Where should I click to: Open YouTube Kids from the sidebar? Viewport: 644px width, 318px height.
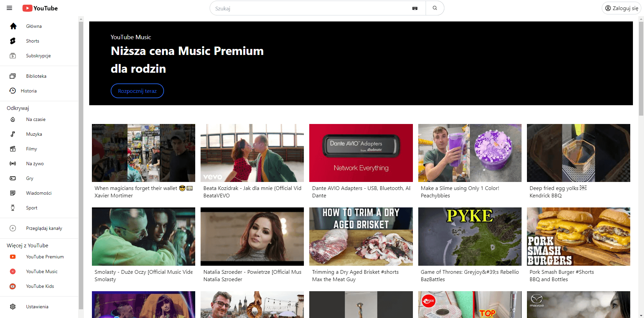point(40,286)
